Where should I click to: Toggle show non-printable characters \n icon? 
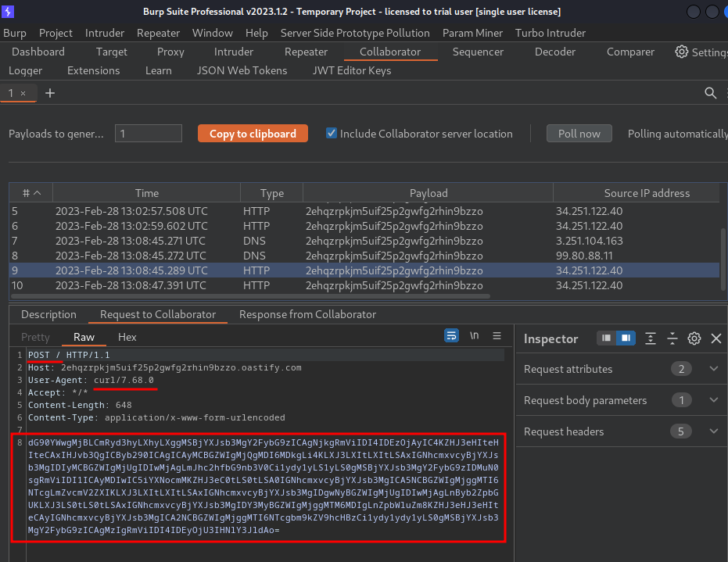[474, 335]
